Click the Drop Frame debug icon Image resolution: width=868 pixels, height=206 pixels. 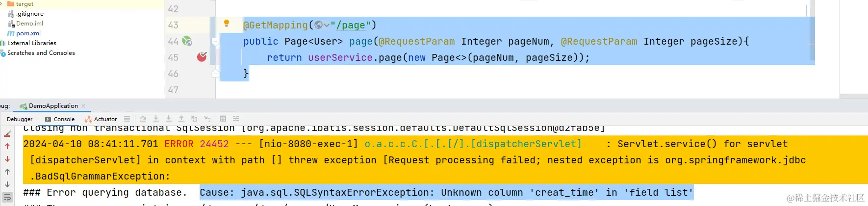[x=194, y=119]
